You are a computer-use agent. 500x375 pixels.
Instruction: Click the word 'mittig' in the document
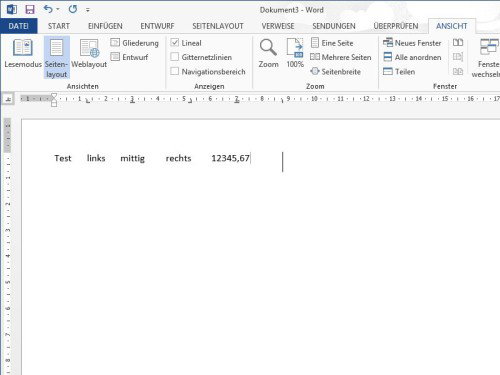[132, 158]
